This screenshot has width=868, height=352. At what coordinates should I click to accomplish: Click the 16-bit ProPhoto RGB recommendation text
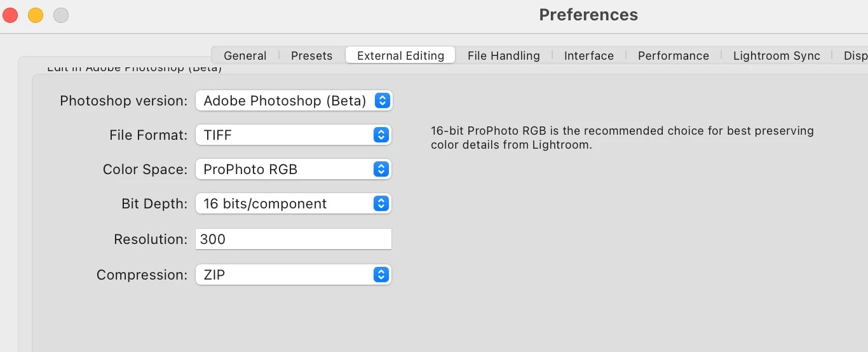(x=621, y=138)
